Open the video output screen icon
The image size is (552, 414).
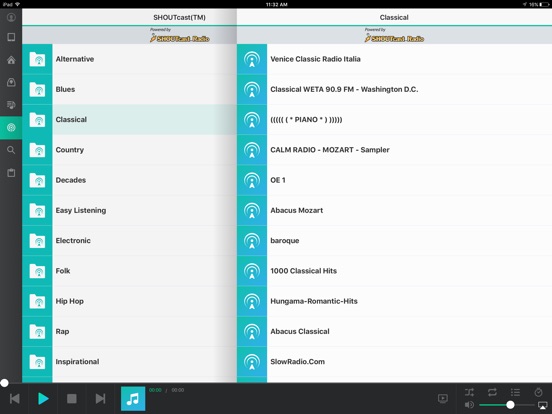pyautogui.click(x=443, y=399)
